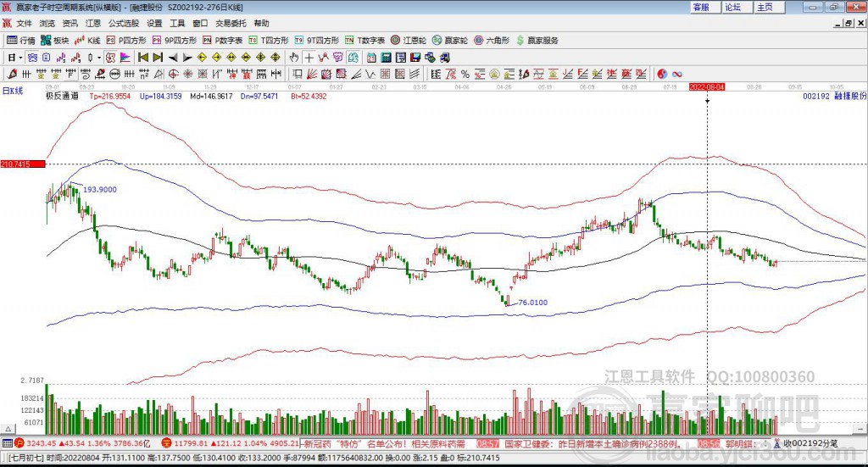Click the black right arrow icon
This screenshot has height=467, width=868.
point(187,58)
